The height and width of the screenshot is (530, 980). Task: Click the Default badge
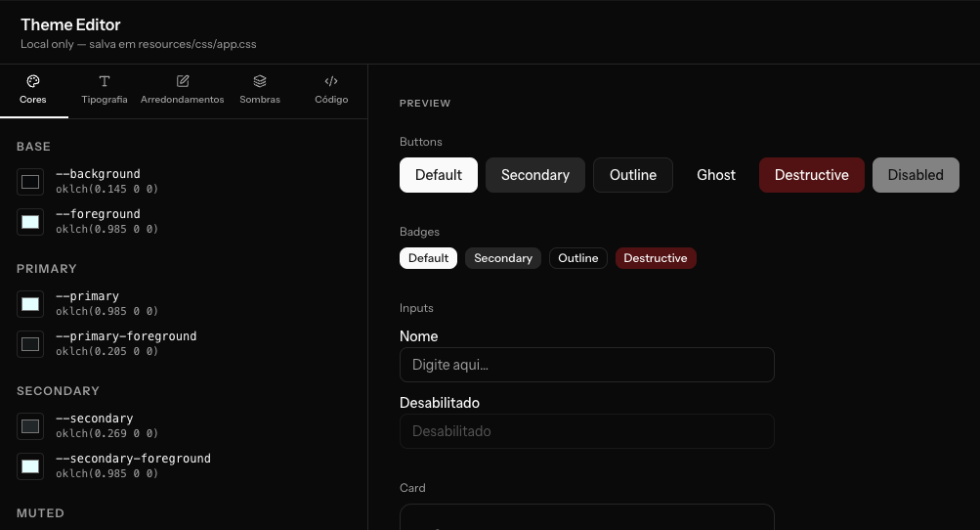coord(429,258)
